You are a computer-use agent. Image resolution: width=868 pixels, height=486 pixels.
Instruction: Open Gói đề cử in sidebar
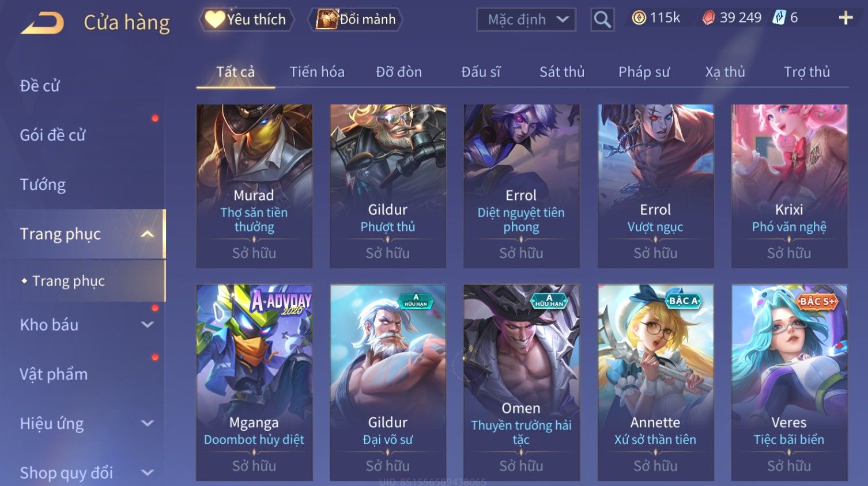coord(52,135)
